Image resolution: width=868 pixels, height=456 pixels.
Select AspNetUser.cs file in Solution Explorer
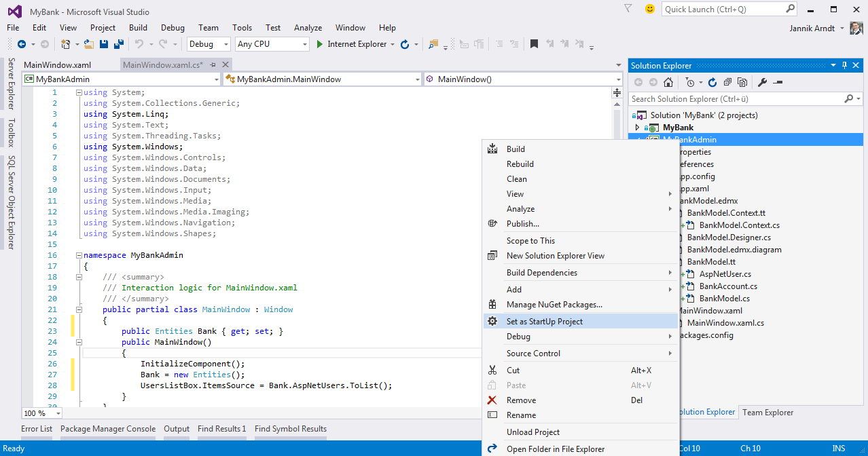click(x=725, y=274)
